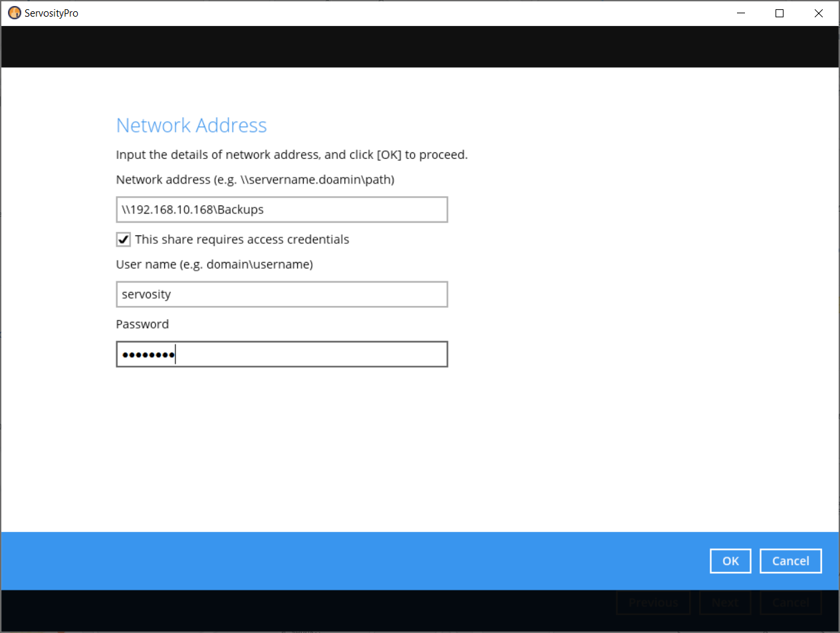Click the ServosityPro logo in the title bar
Image resolution: width=840 pixels, height=633 pixels.
pos(14,13)
